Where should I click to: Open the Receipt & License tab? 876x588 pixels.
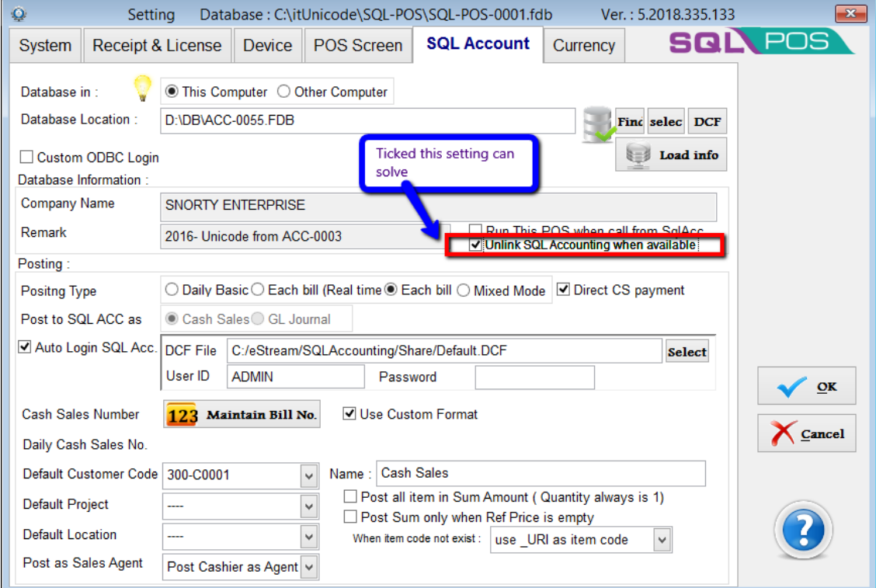pos(157,46)
